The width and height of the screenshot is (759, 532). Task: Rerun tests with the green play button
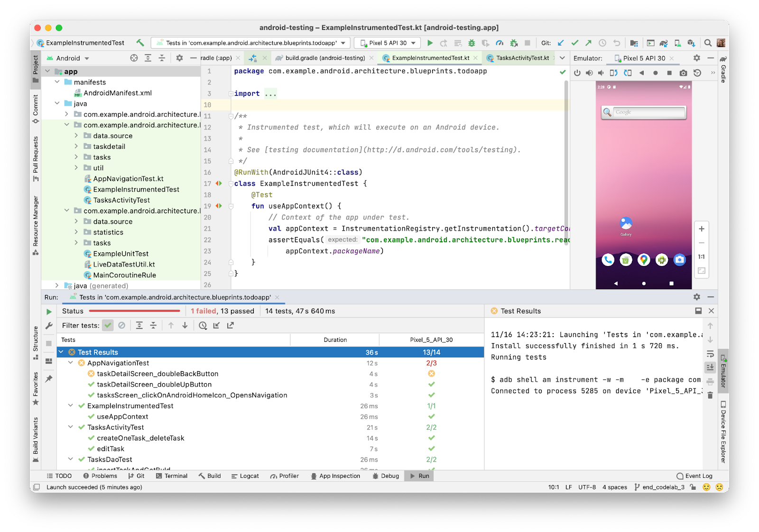49,312
